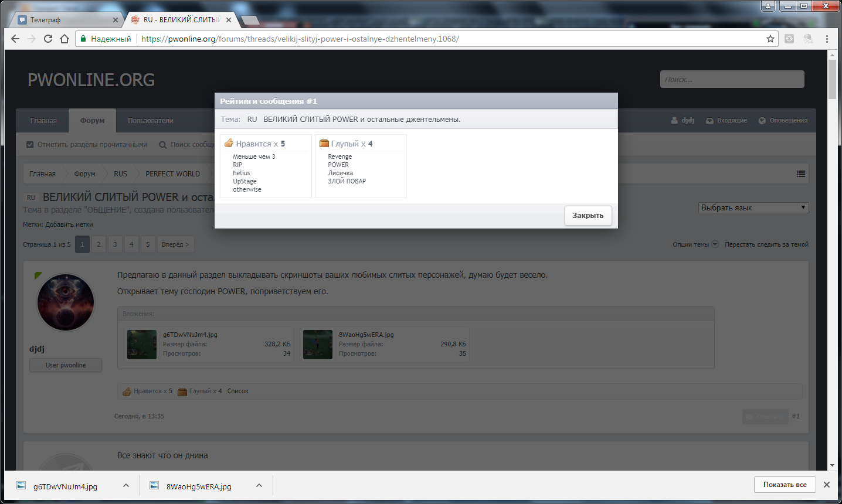The width and height of the screenshot is (842, 504).
Task: Click the breadcrumb list menu icon
Action: [801, 174]
